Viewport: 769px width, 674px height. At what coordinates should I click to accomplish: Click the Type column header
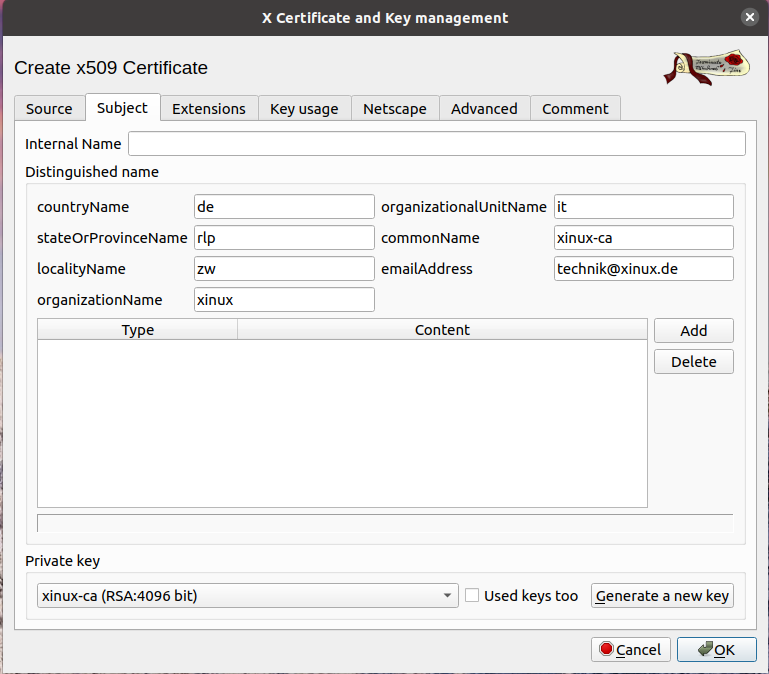coord(137,330)
